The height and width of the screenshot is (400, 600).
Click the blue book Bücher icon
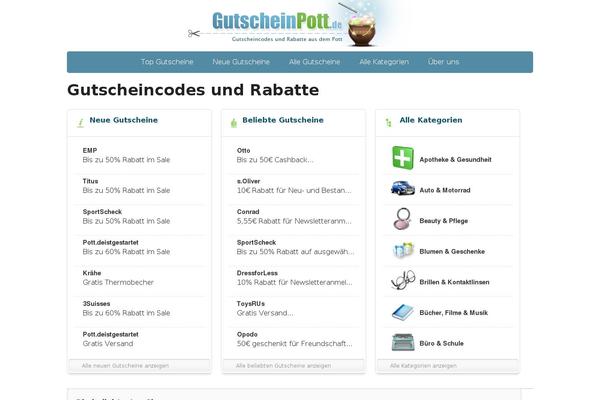(403, 312)
